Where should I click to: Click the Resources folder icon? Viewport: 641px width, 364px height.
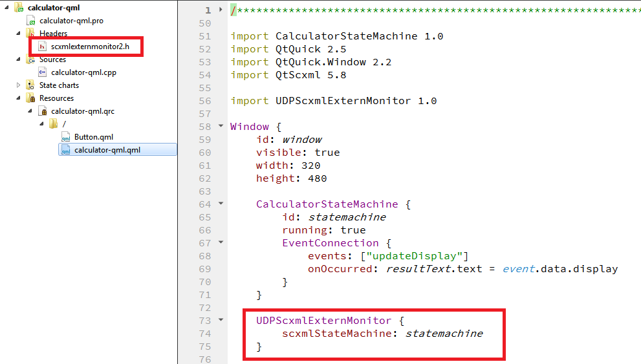(x=30, y=98)
